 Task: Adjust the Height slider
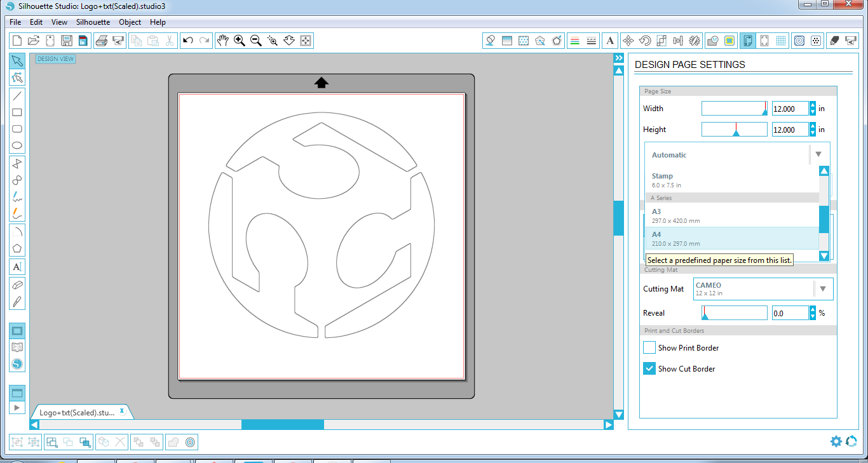734,130
